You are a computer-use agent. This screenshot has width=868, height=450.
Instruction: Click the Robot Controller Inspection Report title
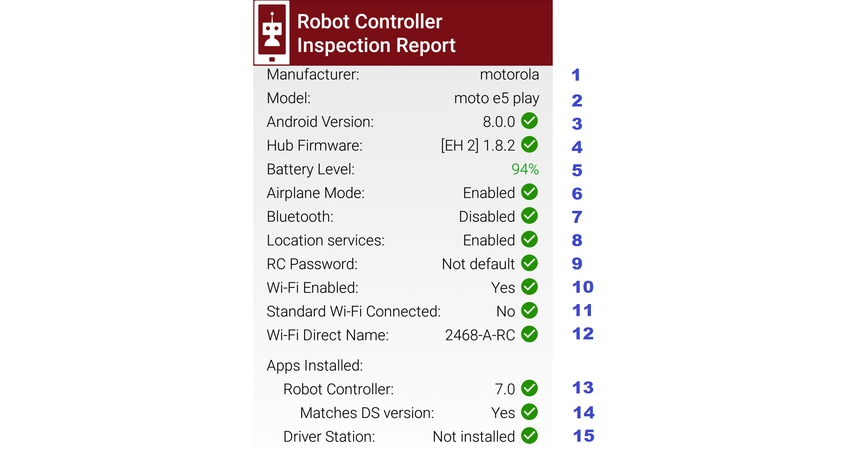coord(376,33)
